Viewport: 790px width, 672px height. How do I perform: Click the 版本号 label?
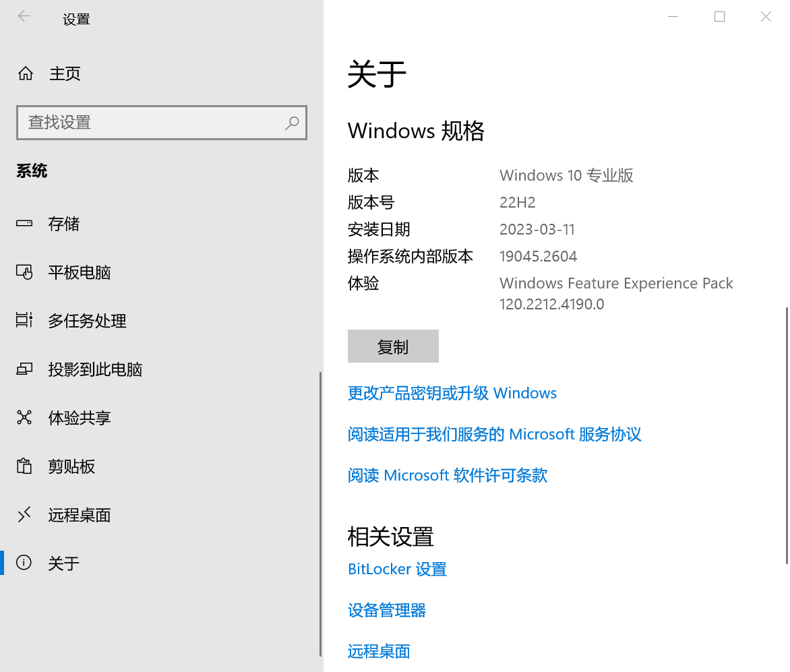tap(371, 202)
